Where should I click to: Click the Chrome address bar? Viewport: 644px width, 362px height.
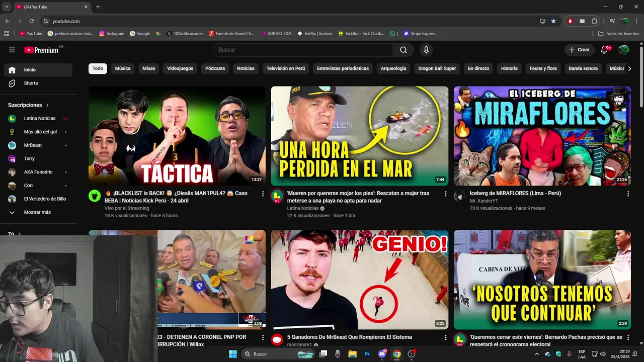tap(289, 21)
